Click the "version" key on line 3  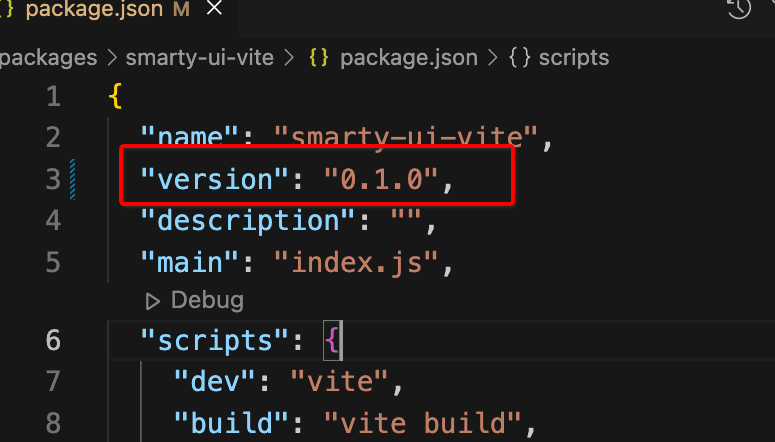[207, 180]
